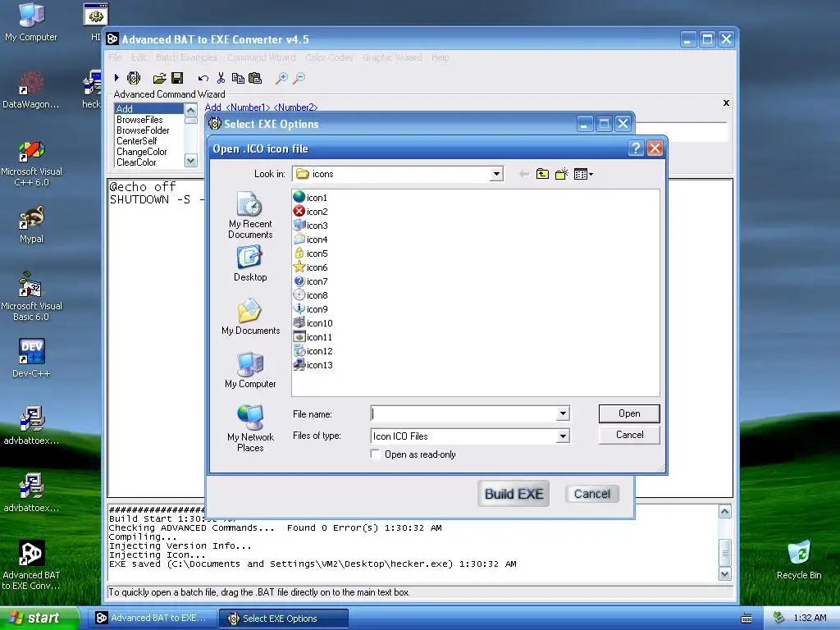
Task: Click the paste clipboard toolbar icon
Action: [x=256, y=78]
